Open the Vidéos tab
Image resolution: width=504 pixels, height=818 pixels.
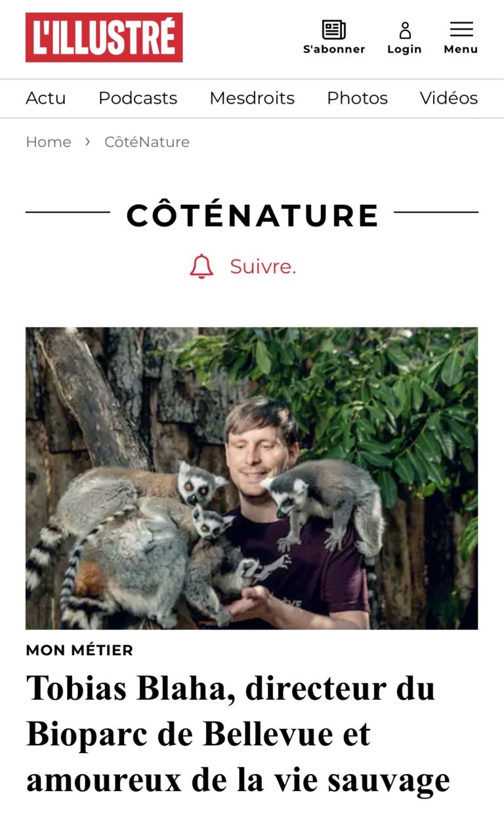(x=449, y=98)
